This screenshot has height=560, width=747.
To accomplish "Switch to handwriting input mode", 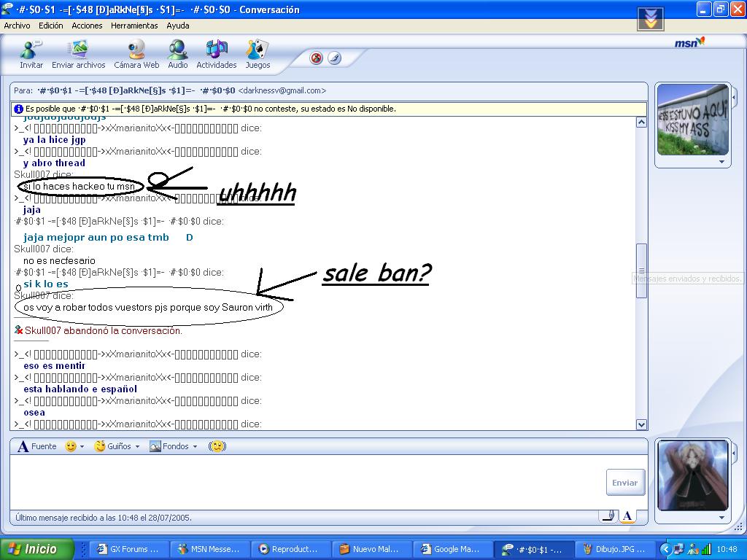I will (x=608, y=516).
